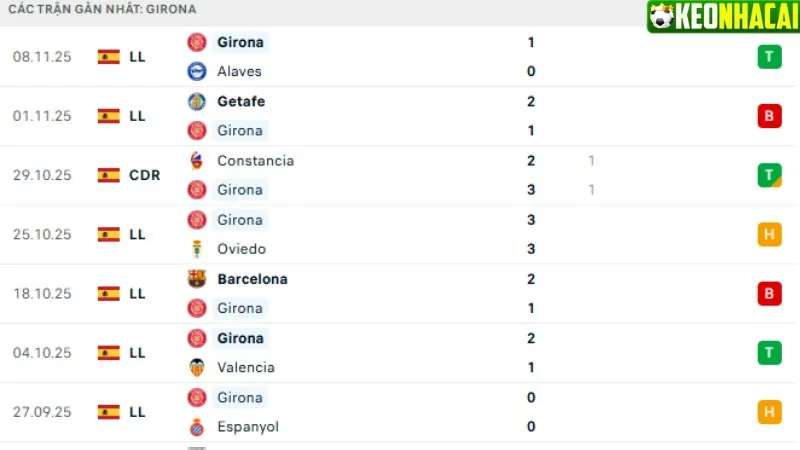Click the orange H badge for Espanyol match
The height and width of the screenshot is (450, 800).
(769, 411)
